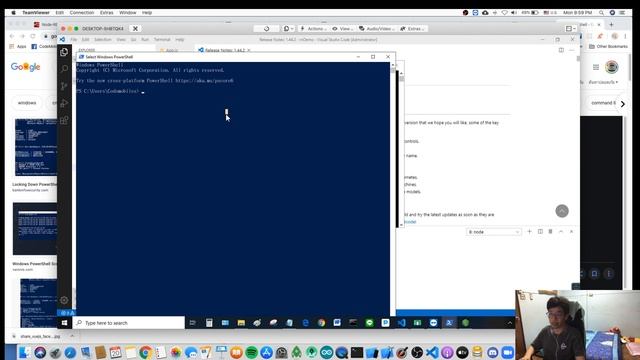Expand the TeamViewer Extras dropdown
640x360 pixels.
[412, 29]
